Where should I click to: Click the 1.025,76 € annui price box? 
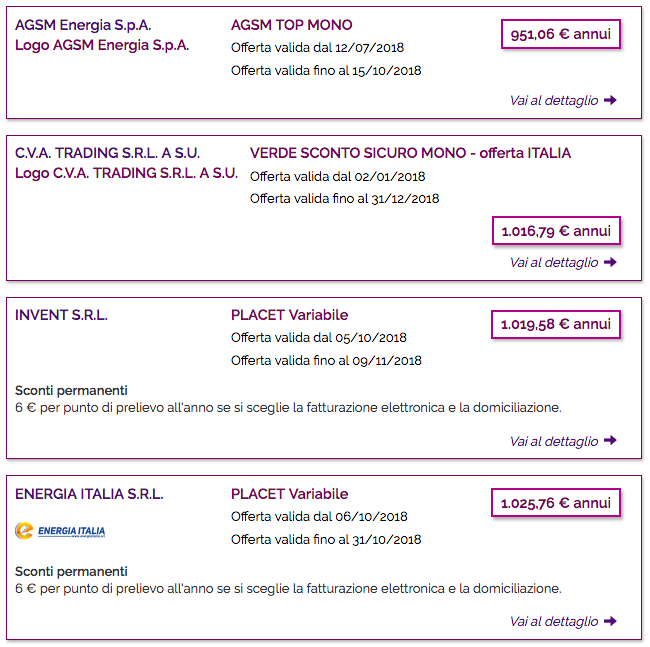(556, 503)
